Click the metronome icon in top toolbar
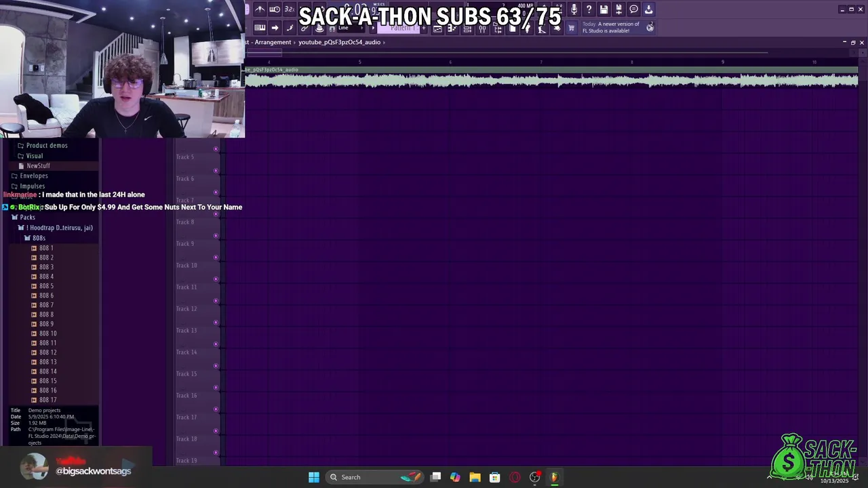Viewport: 868px width, 488px height. click(x=260, y=9)
